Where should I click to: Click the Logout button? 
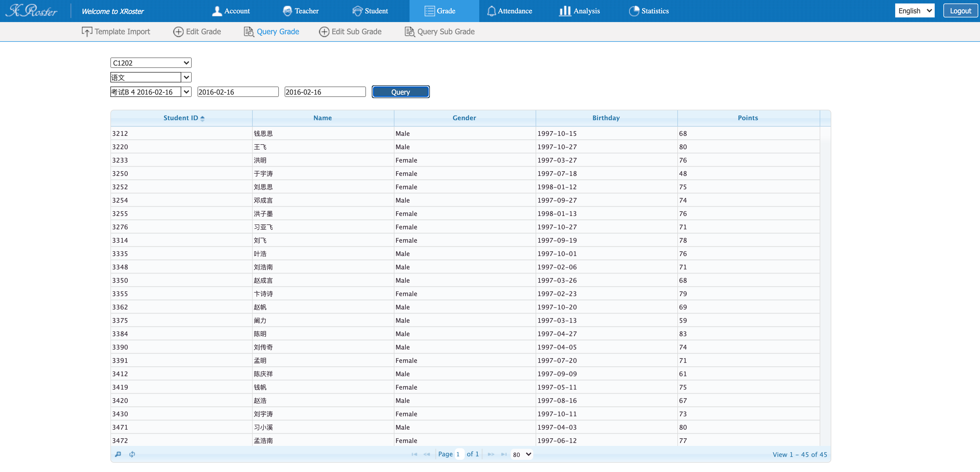(x=960, y=11)
